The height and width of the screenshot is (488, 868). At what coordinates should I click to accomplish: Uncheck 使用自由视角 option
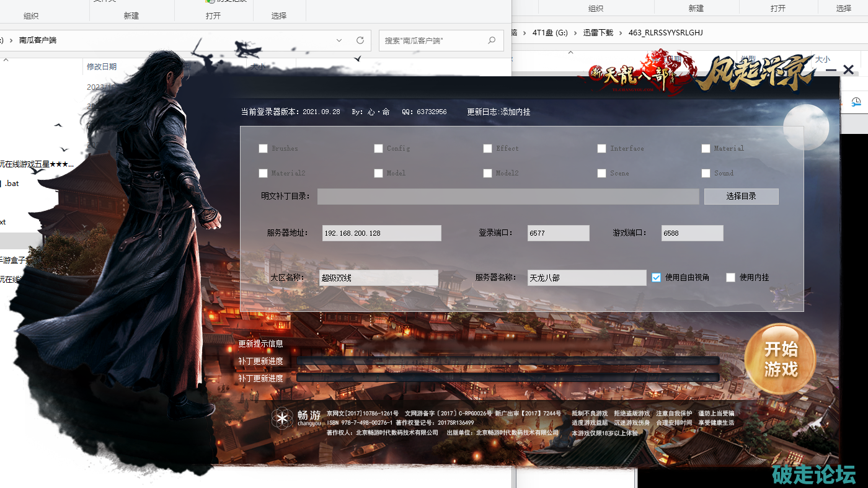click(x=656, y=278)
